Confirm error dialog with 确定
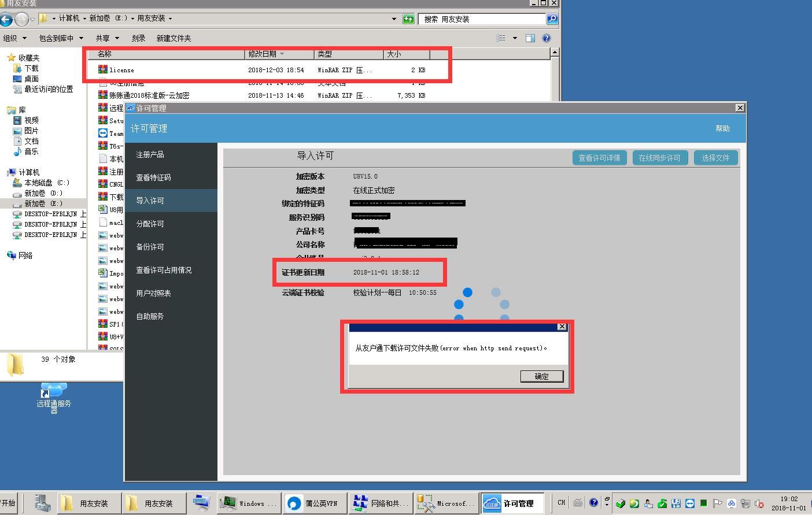The image size is (812, 515). [x=541, y=376]
